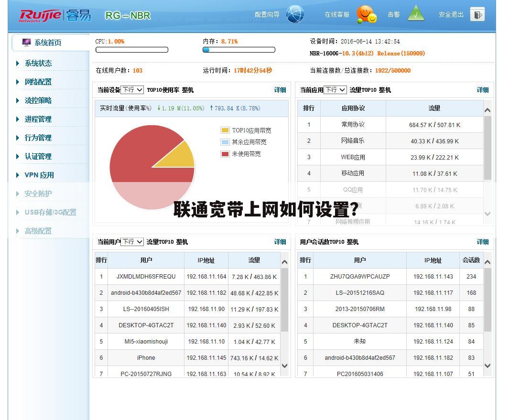
Task: Expand the 流控策略 menu
Action: pos(38,100)
